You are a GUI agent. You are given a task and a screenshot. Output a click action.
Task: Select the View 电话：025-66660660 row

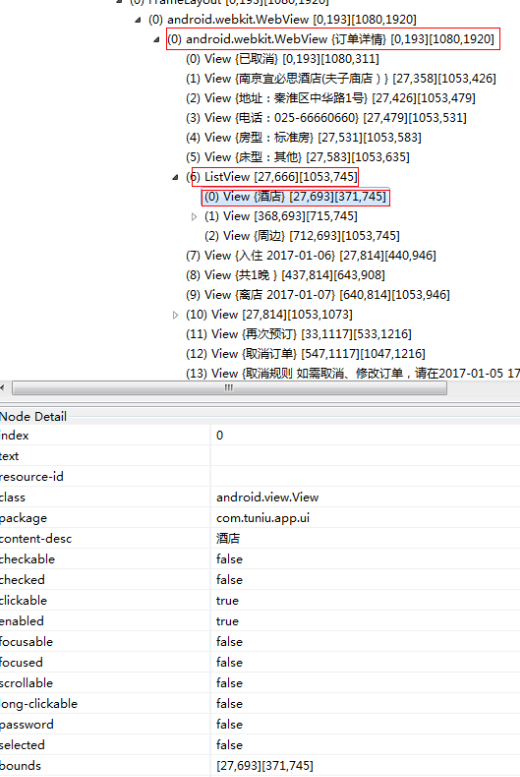(326, 118)
